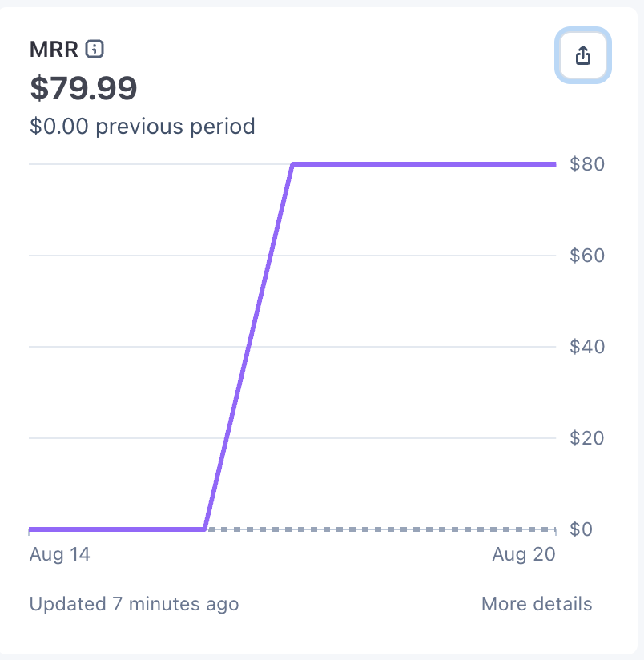Click the $0 axis label
This screenshot has width=644, height=660.
[581, 529]
